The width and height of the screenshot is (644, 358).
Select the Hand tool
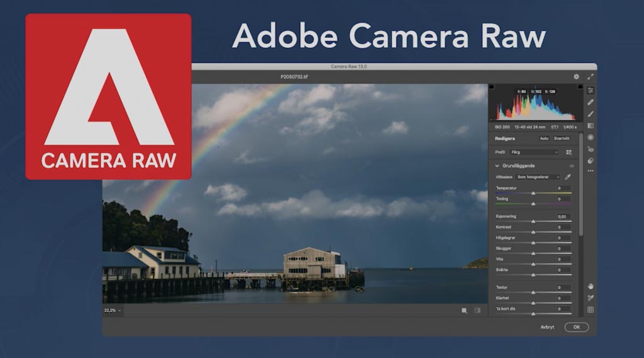(591, 286)
